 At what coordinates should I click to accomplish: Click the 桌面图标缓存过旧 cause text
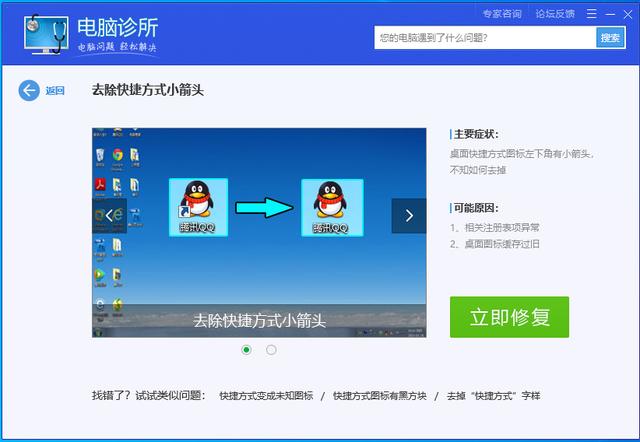coord(502,244)
